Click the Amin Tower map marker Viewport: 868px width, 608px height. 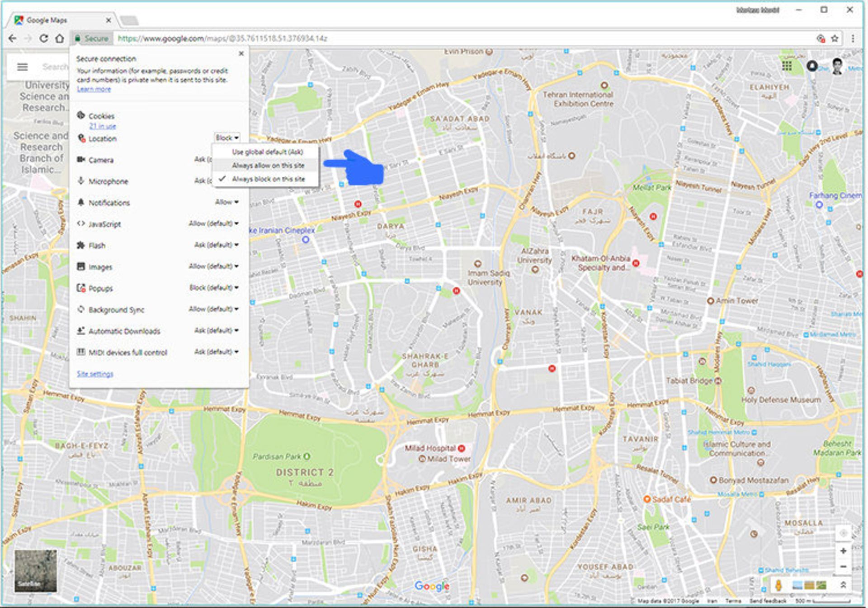pos(710,300)
